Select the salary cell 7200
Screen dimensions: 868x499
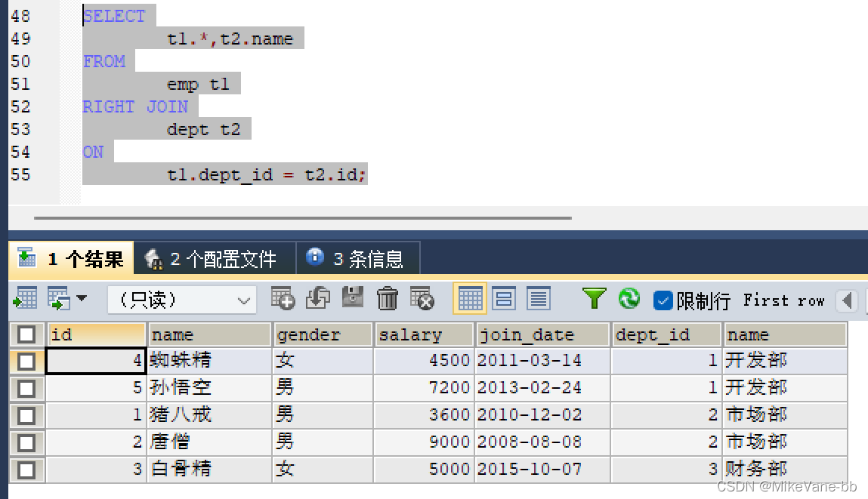click(424, 388)
